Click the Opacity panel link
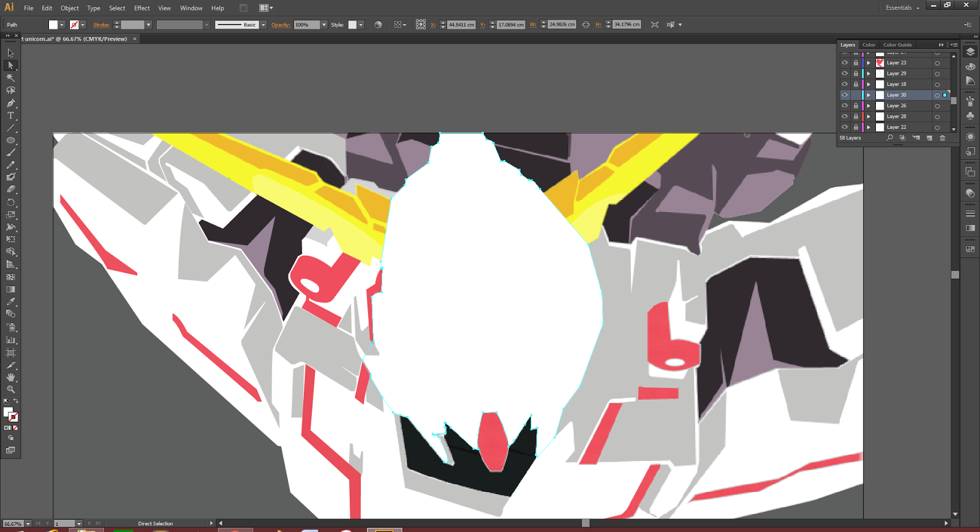 pyautogui.click(x=281, y=25)
